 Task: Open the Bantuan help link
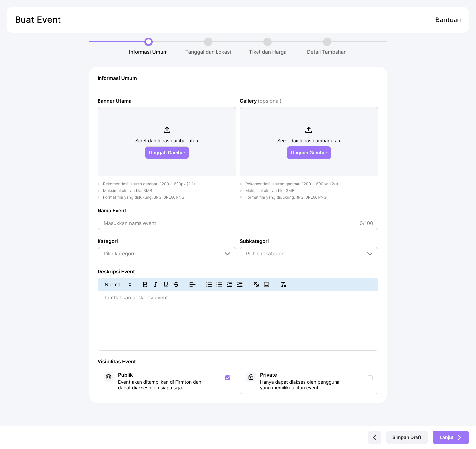[448, 20]
